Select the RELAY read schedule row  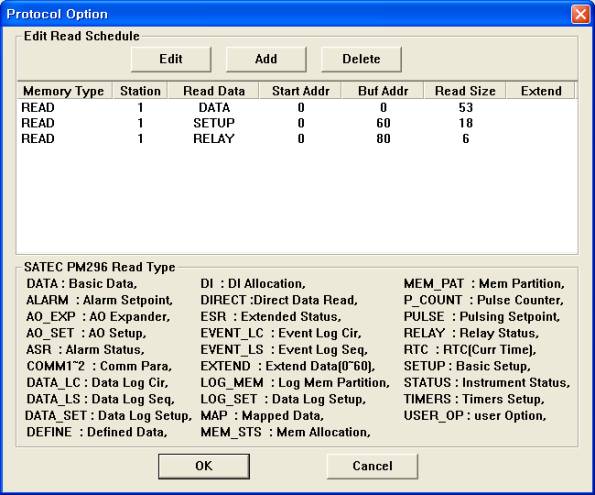coord(297,139)
